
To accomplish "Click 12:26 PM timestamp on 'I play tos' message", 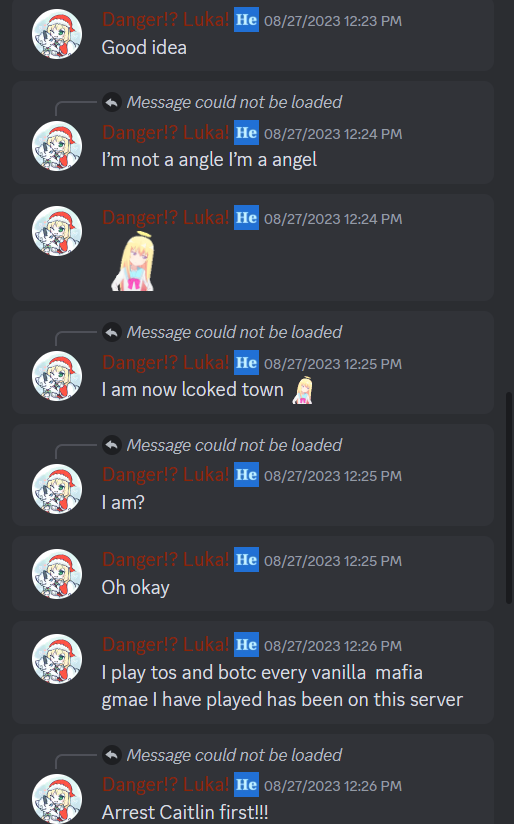I will pyautogui.click(x=333, y=646).
